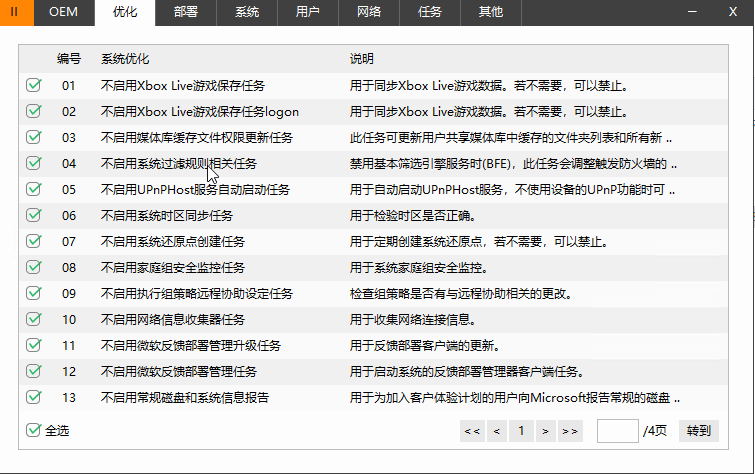Switch to the 部署 tab
This screenshot has height=474, width=755.
(x=186, y=12)
